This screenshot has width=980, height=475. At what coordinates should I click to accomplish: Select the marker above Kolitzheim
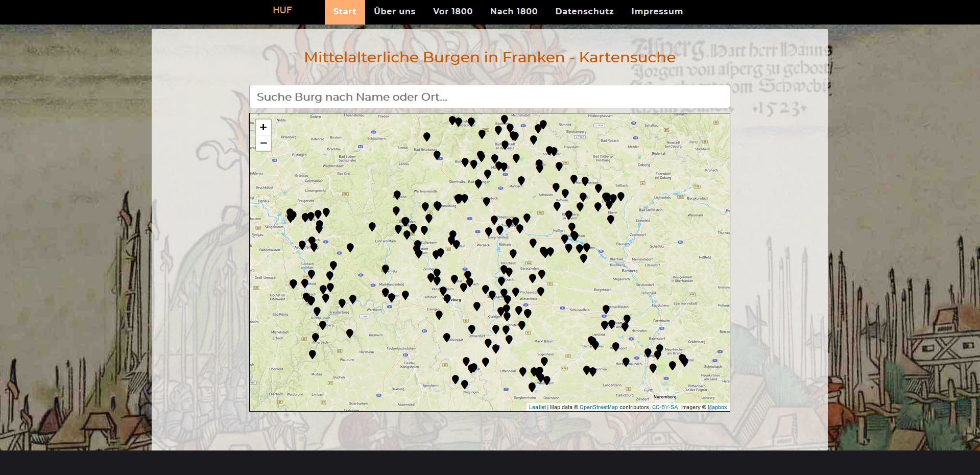pos(513,254)
